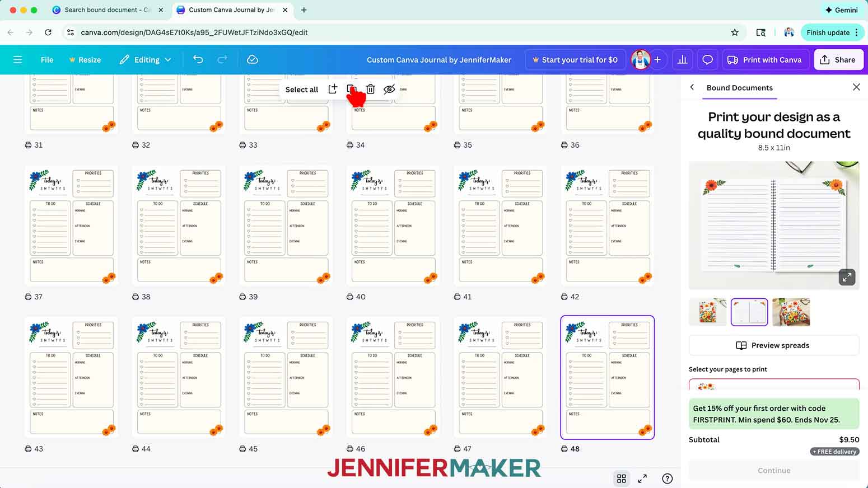Select the open-notebook preview thumbnail
The image size is (868, 488).
coord(749,312)
